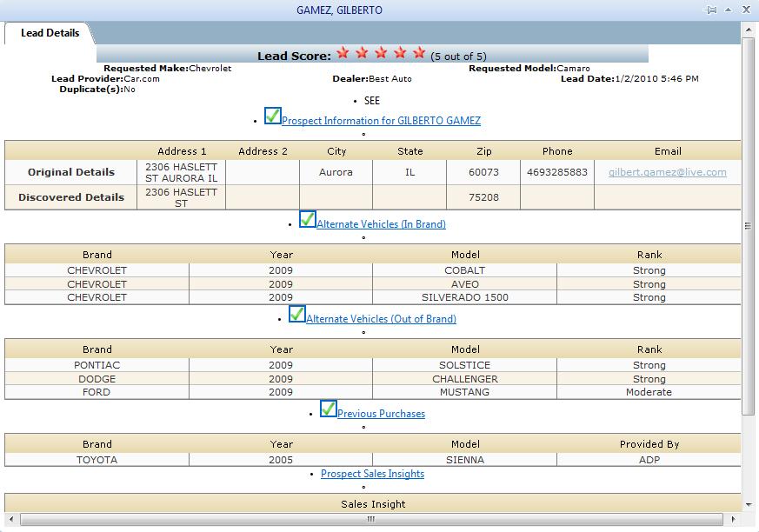Select the Lead Details tab
The image size is (759, 532).
pyautogui.click(x=50, y=33)
